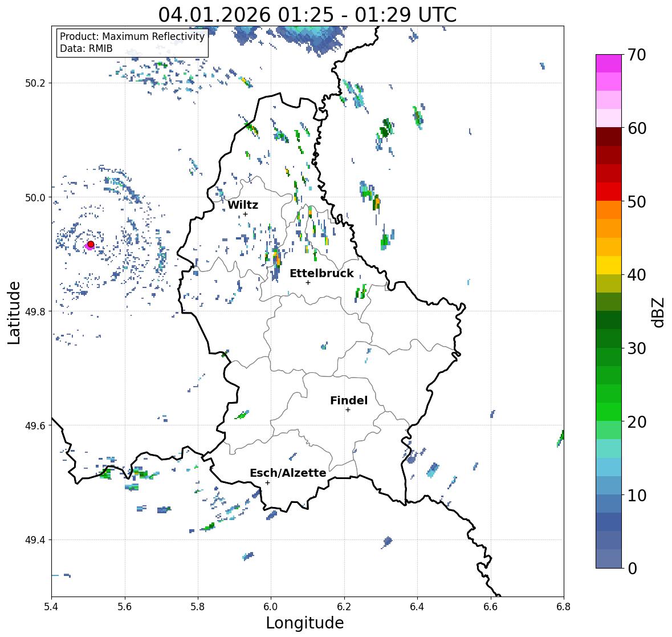Viewport: 672px width, 637px height.
Task: Click the Wiltz station cross marker
Action: pyautogui.click(x=245, y=214)
